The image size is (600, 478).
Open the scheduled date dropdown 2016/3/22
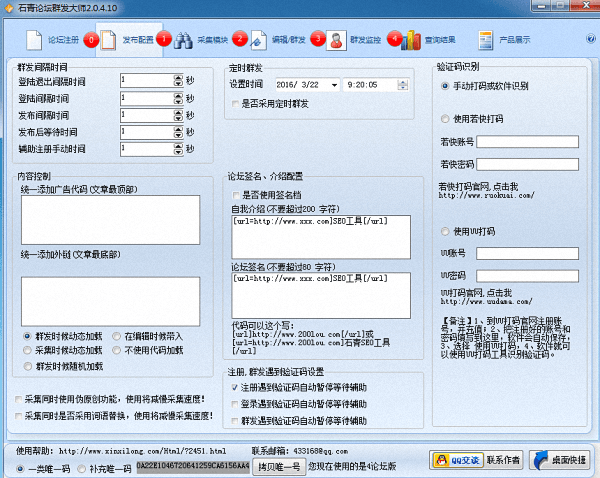(334, 86)
